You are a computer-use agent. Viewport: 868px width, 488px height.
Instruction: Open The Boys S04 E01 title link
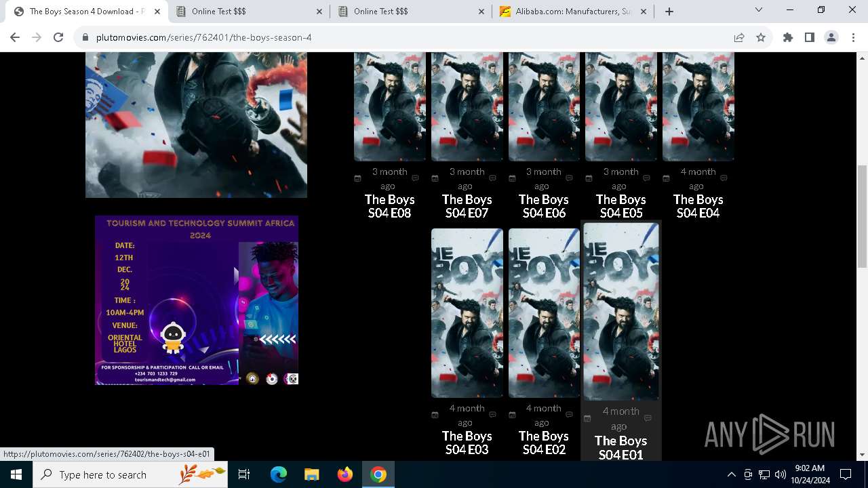click(621, 447)
